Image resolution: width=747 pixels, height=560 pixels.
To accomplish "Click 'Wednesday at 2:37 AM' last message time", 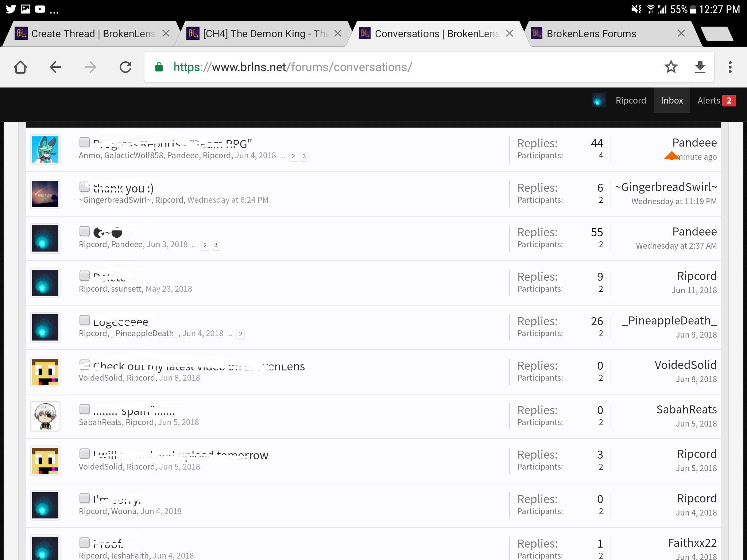I will click(676, 246).
